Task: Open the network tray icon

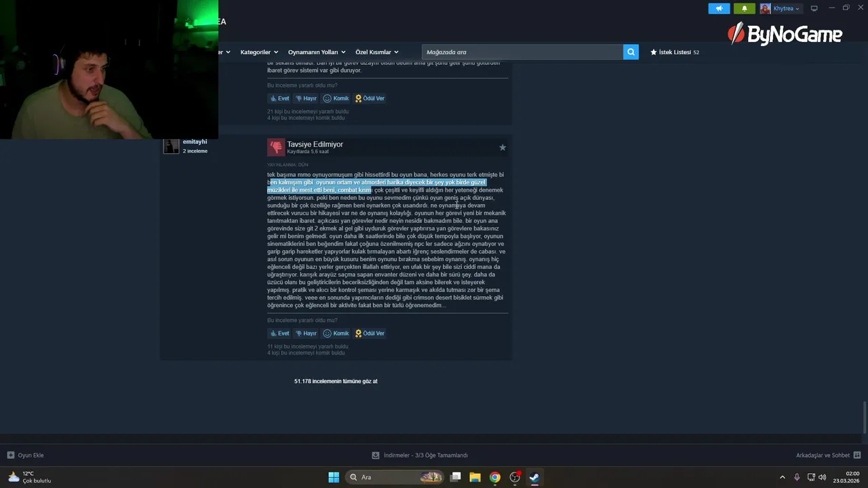Action: 811,477
